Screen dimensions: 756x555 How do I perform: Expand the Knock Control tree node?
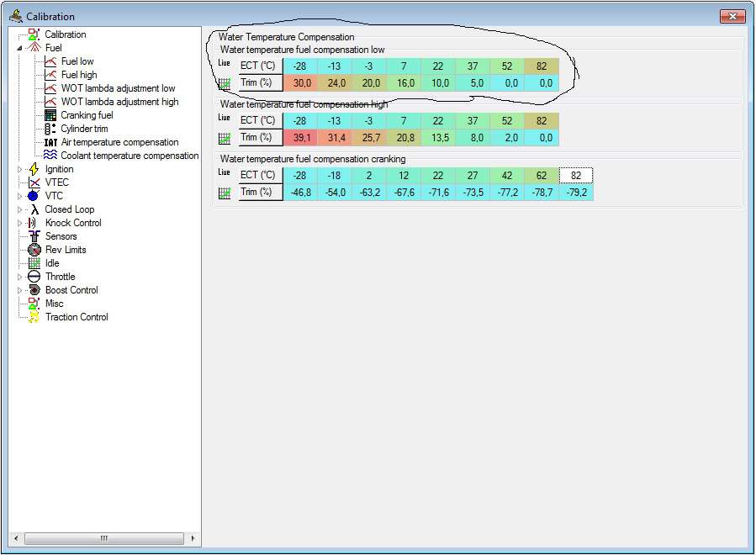(20, 223)
